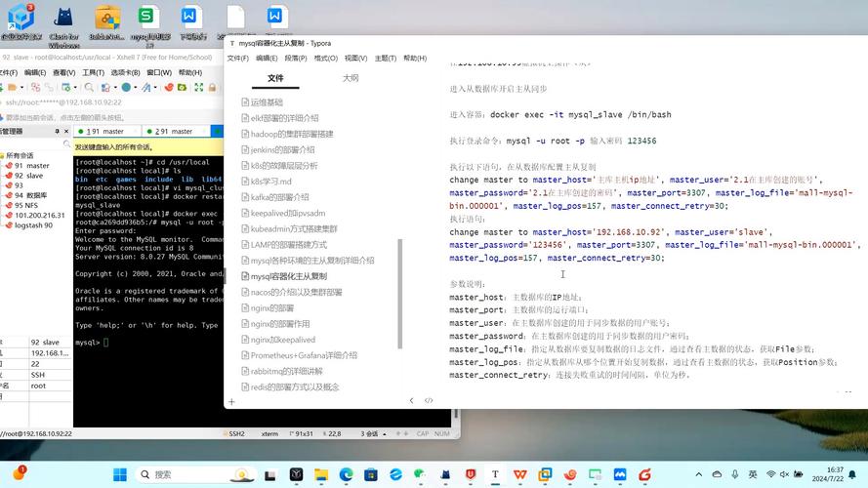Screen dimensions: 868x488
Task: Click the green Xftp icon in Xshell toolbar
Action: coord(182,88)
